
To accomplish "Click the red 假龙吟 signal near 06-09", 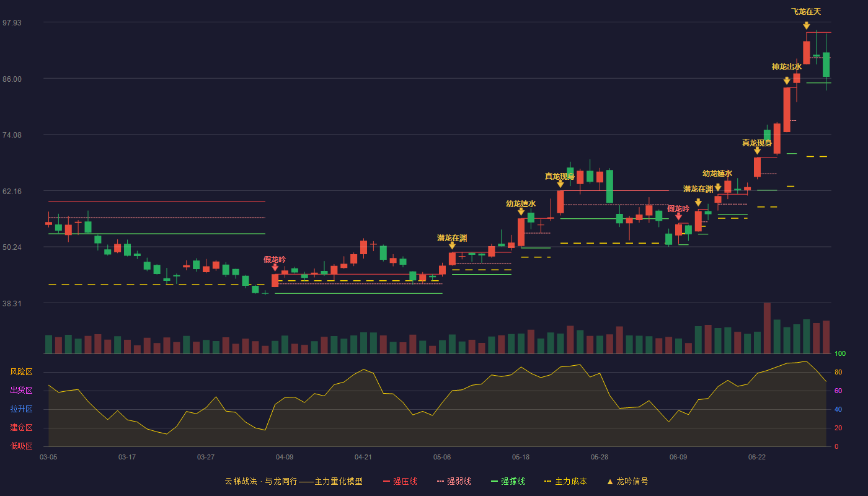I will pyautogui.click(x=678, y=208).
